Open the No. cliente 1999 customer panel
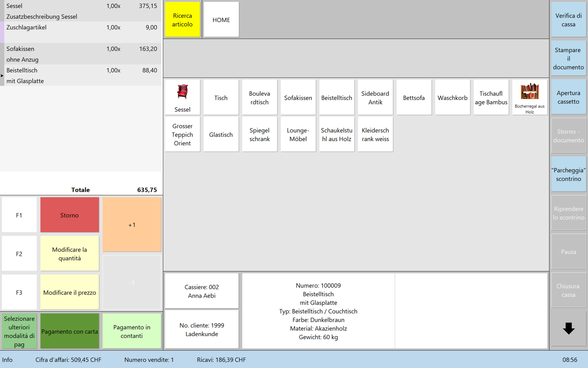The image size is (588, 368). tap(202, 329)
